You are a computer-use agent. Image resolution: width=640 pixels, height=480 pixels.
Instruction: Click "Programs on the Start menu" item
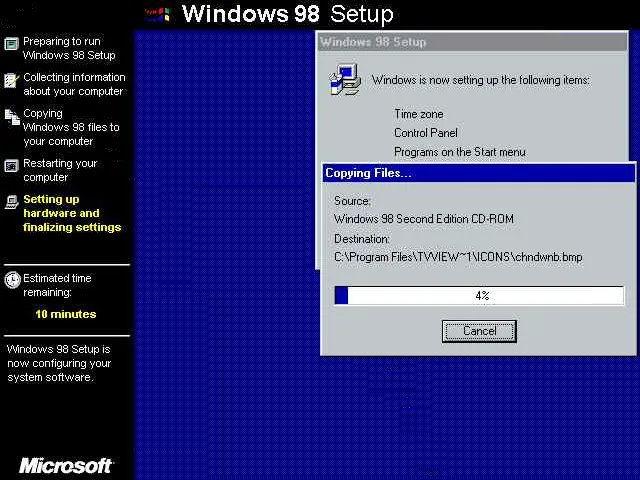click(x=460, y=152)
